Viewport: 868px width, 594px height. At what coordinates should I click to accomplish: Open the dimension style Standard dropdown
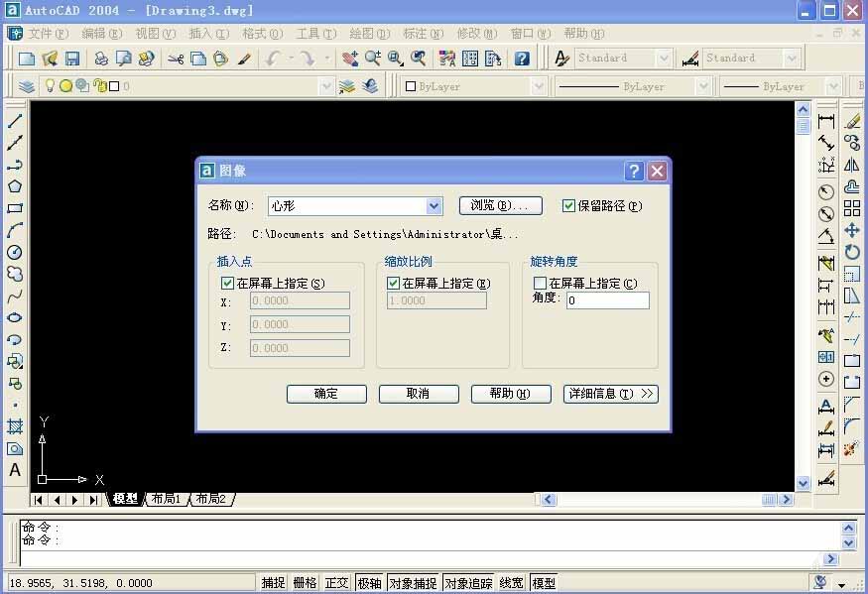point(792,58)
